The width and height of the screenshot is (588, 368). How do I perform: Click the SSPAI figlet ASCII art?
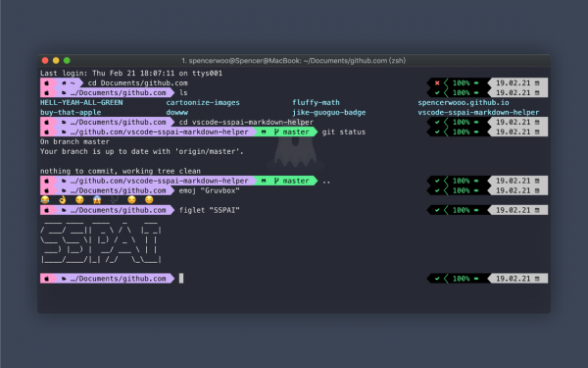pyautogui.click(x=101, y=242)
